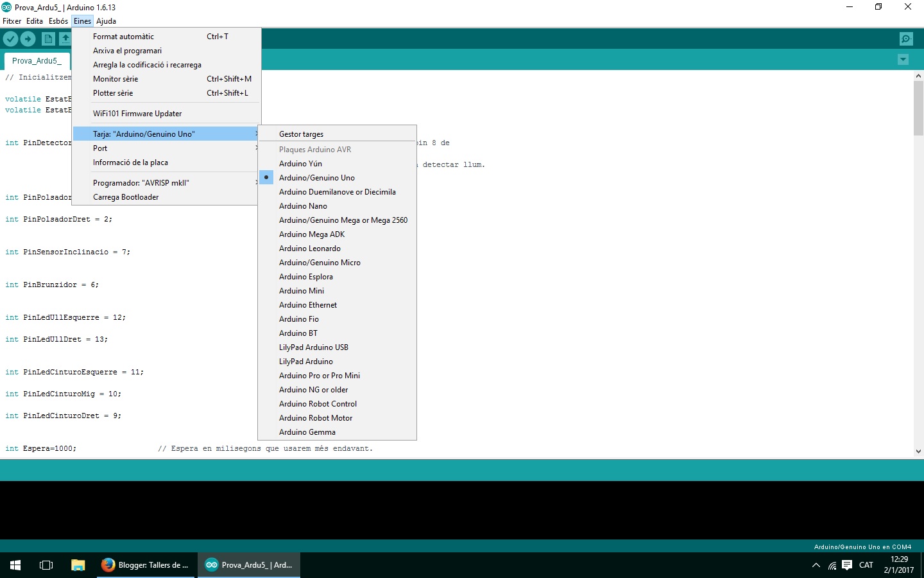
Task: Open Monitor sèrie from menu
Action: click(166, 79)
